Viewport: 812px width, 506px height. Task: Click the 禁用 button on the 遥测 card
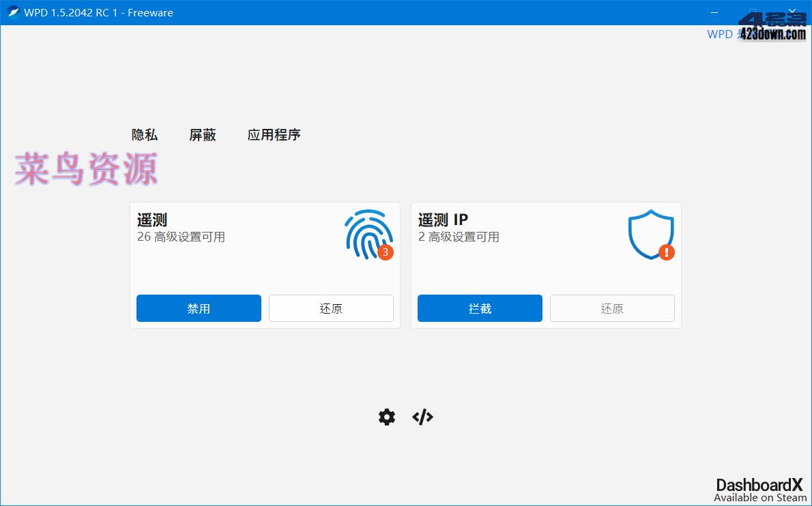(x=199, y=308)
